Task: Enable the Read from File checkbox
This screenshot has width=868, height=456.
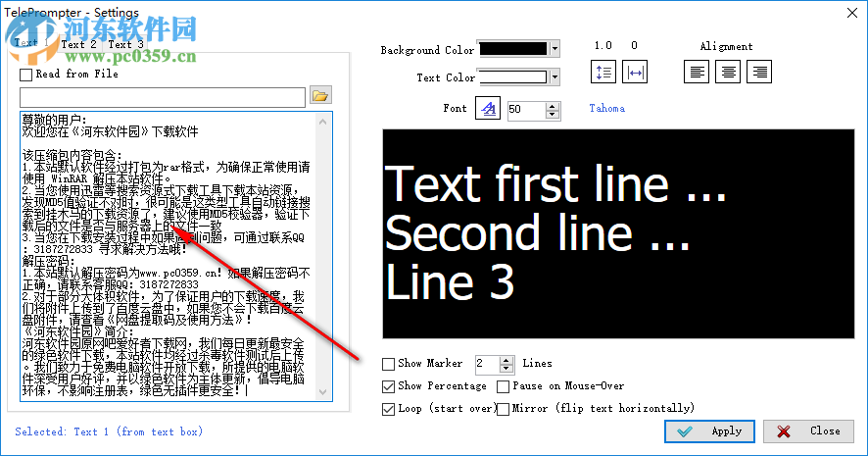Action: pos(26,75)
